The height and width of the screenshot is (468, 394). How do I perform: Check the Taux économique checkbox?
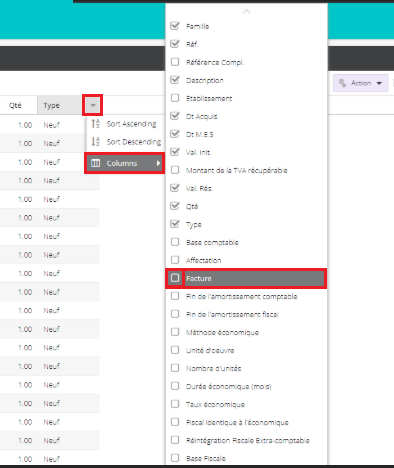tap(175, 404)
